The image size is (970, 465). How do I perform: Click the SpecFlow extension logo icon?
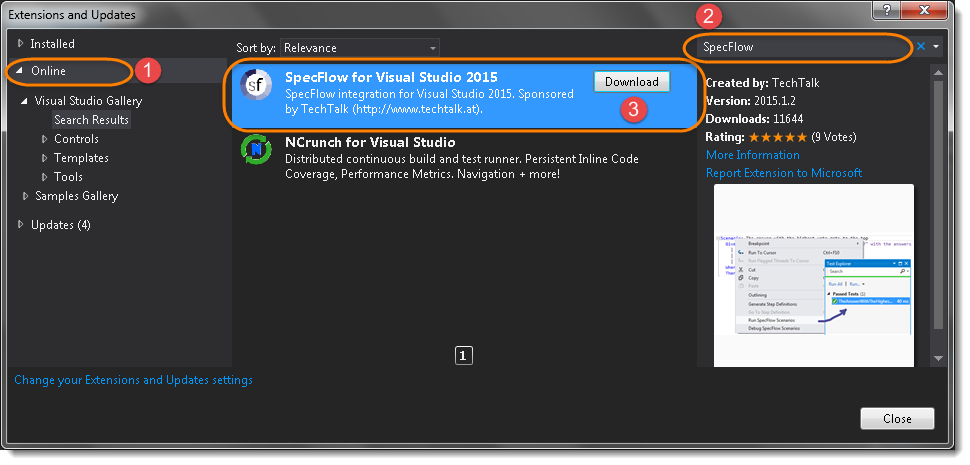coord(255,85)
